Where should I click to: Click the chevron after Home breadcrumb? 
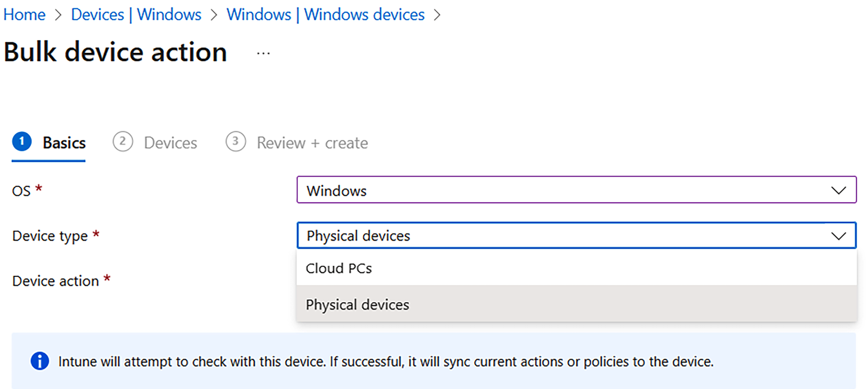[x=58, y=15]
